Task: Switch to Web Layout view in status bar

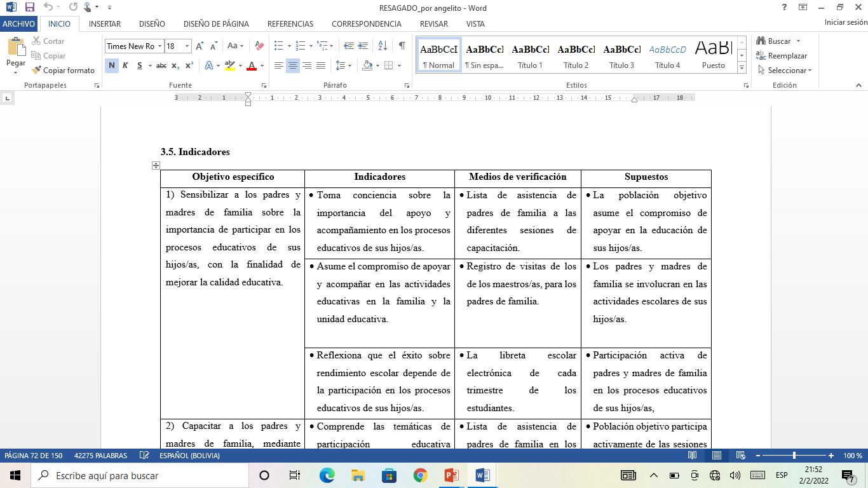Action: click(740, 456)
